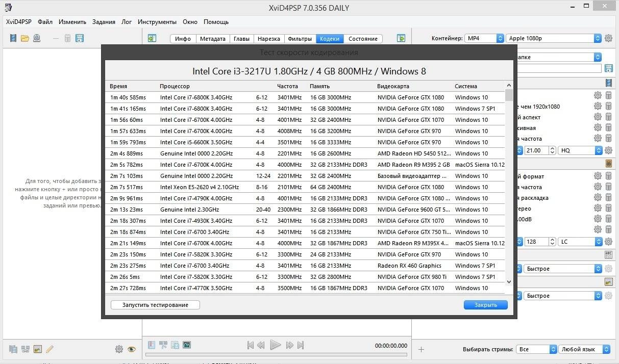The height and width of the screenshot is (364, 619).
Task: Open the output folder dropdown ending in 'апке'
Action: click(x=558, y=57)
